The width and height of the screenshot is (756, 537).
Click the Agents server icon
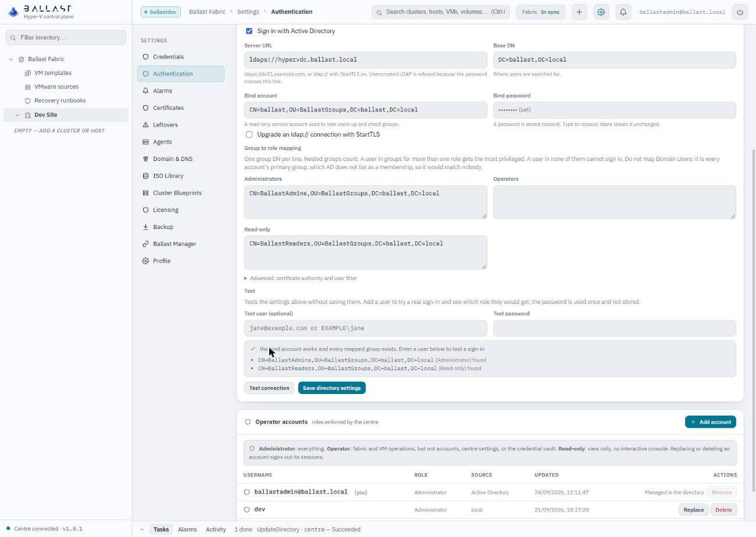(145, 142)
